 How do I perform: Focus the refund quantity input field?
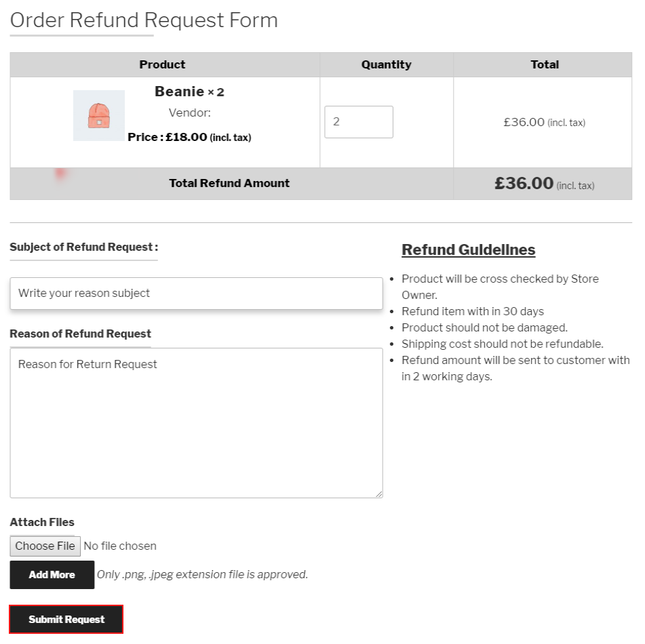358,122
